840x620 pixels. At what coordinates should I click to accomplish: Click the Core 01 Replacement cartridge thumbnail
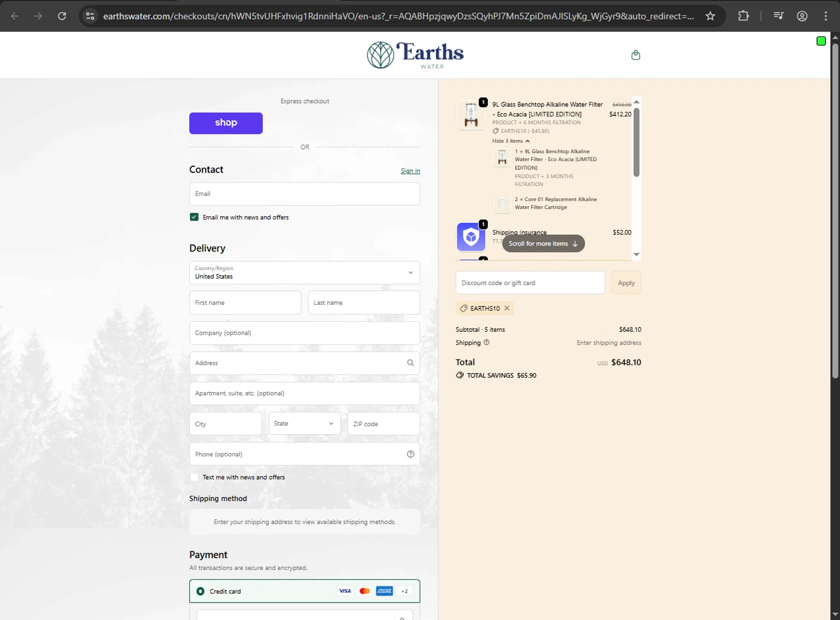click(502, 203)
